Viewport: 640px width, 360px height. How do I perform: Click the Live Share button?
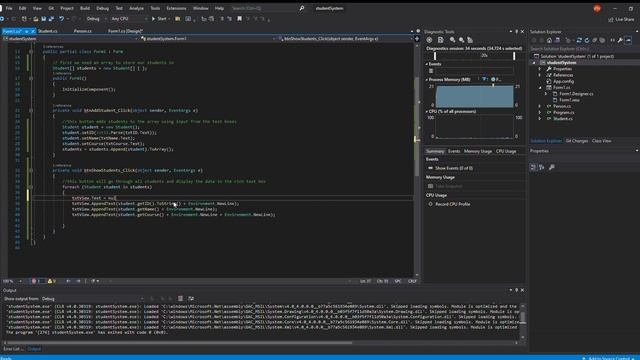[621, 19]
